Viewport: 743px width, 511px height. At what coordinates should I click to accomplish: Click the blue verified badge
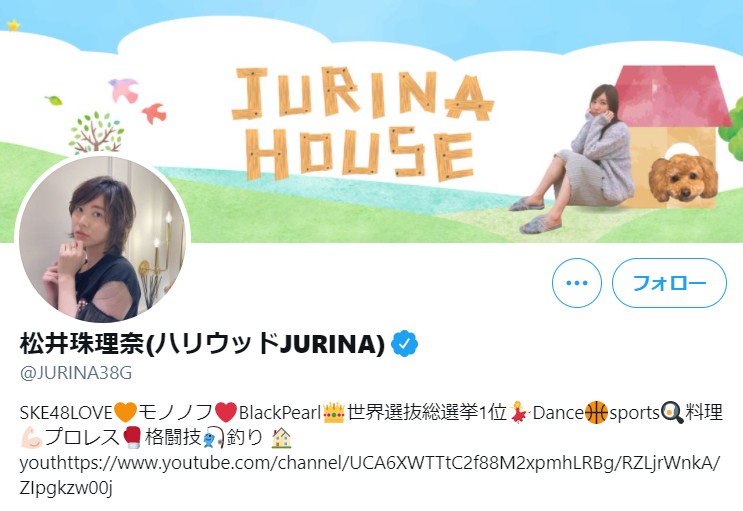(x=404, y=344)
